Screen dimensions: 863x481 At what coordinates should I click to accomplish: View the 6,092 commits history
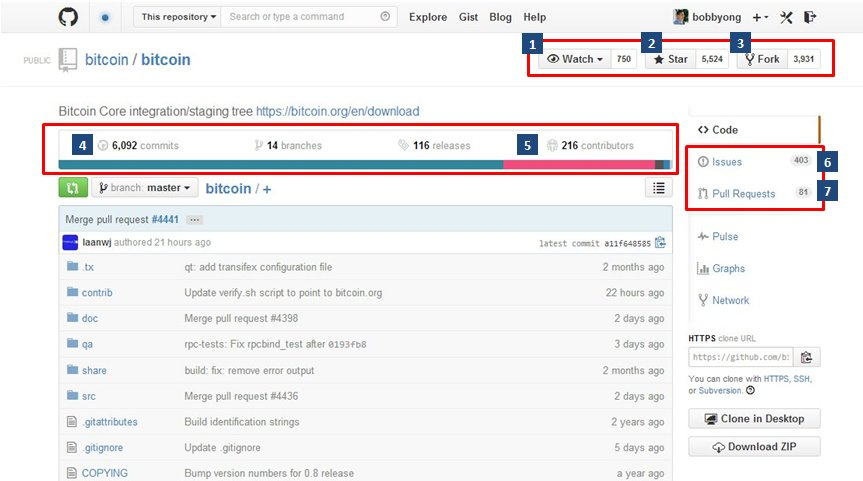point(138,145)
